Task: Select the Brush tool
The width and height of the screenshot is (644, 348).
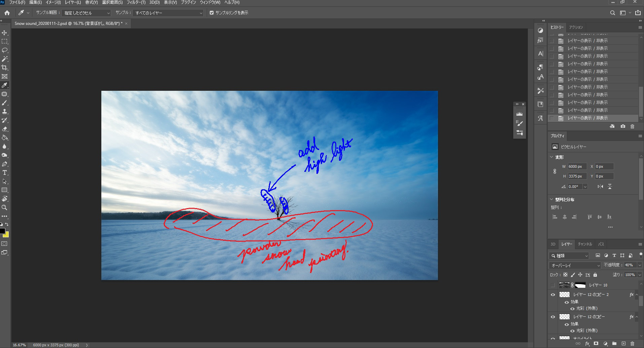Action: [5, 103]
